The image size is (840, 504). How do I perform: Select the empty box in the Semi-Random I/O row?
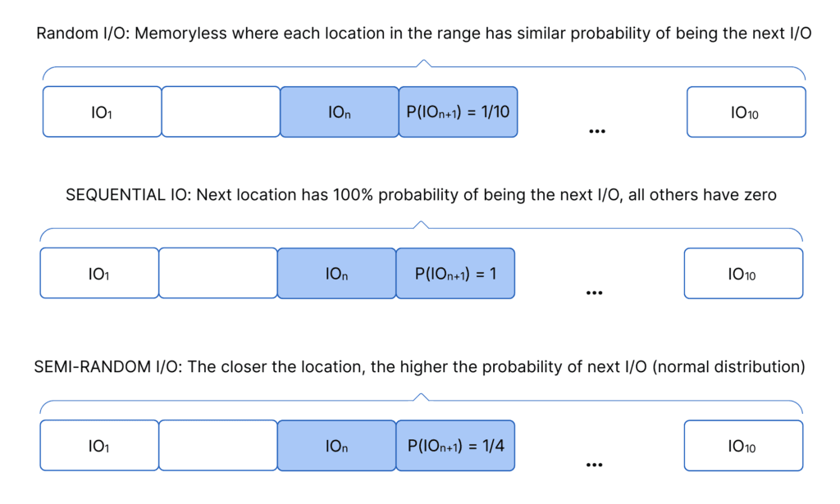point(217,446)
